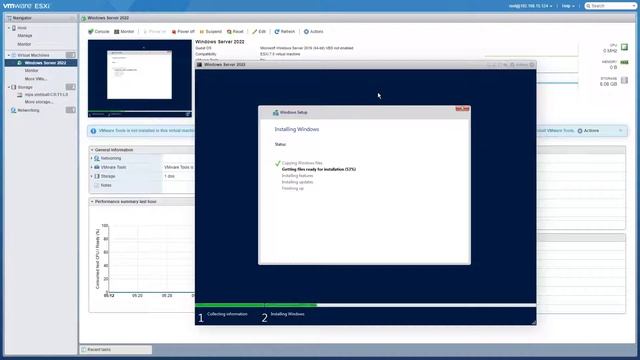This screenshot has height=360, width=640.
Task: Click the Monitor button in VM toolbar
Action: pyautogui.click(x=124, y=31)
